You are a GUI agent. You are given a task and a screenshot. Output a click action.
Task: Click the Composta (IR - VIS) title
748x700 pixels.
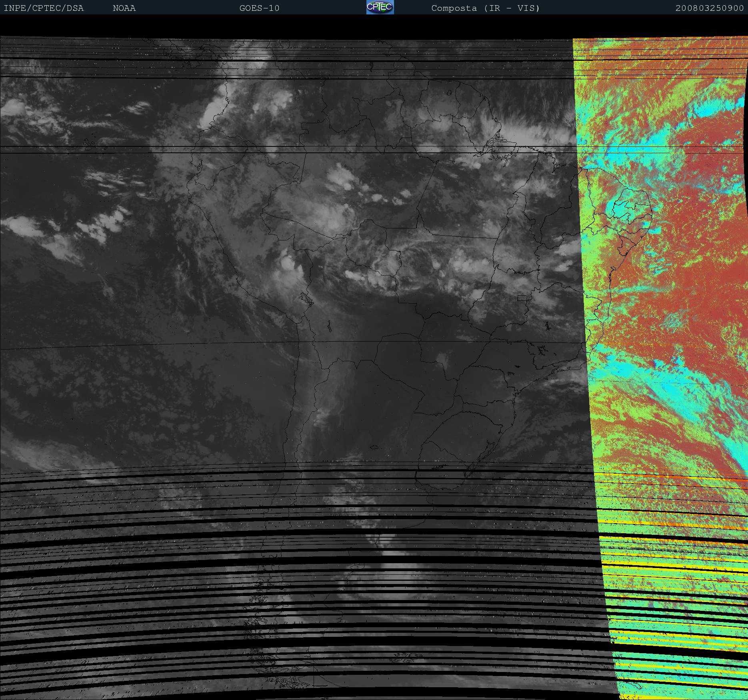[485, 8]
